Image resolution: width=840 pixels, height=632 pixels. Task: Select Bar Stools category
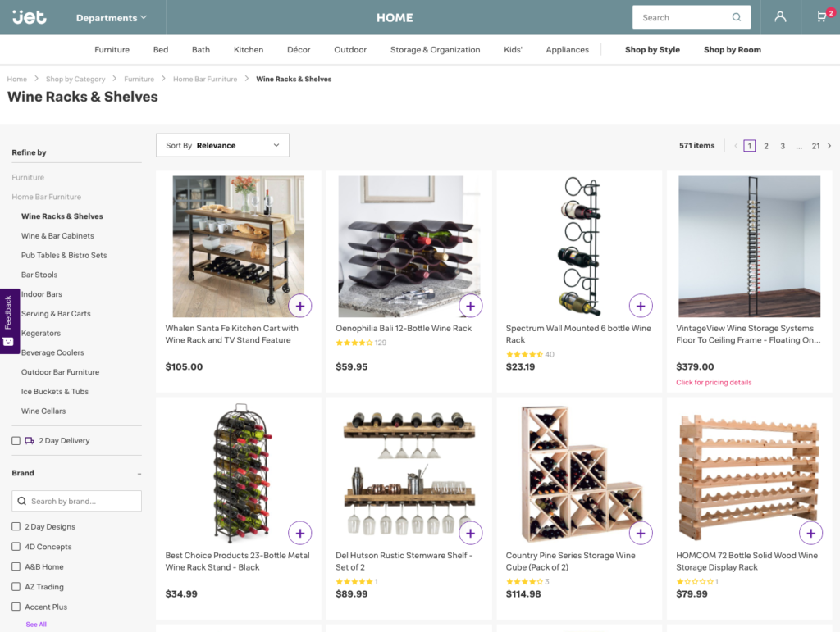(39, 275)
